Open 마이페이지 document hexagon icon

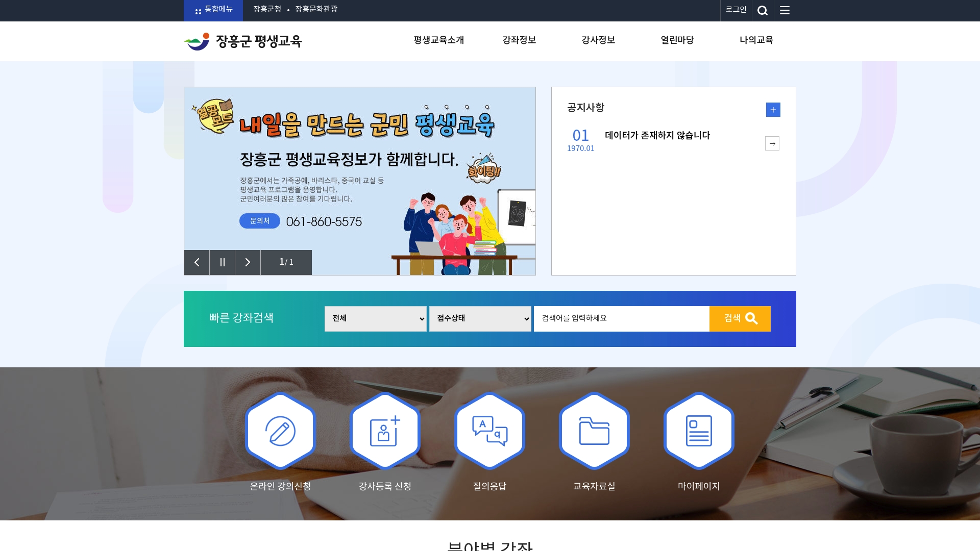pos(699,431)
